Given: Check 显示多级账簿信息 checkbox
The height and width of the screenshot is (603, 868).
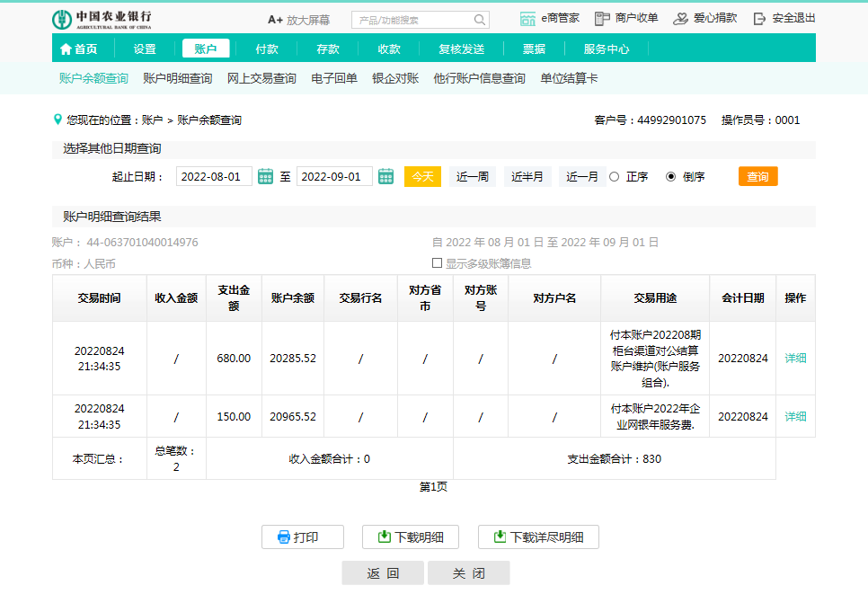Looking at the screenshot, I should tap(437, 263).
